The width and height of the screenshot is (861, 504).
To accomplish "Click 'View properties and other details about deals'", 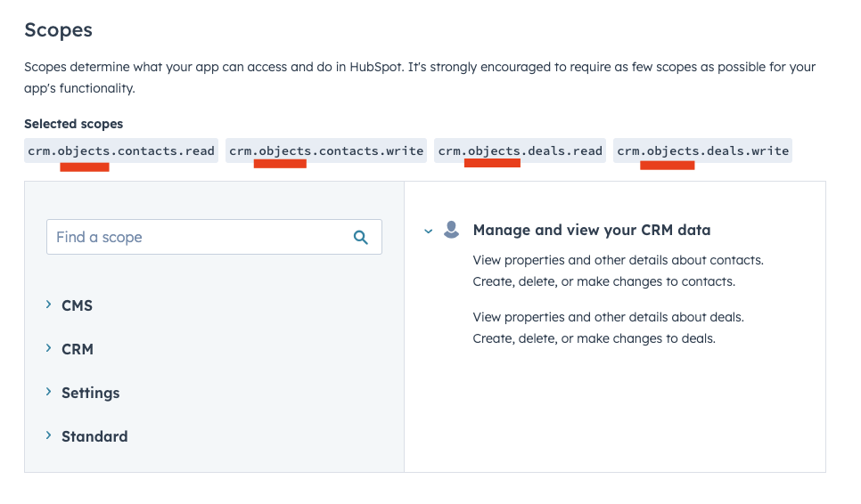I will [609, 317].
